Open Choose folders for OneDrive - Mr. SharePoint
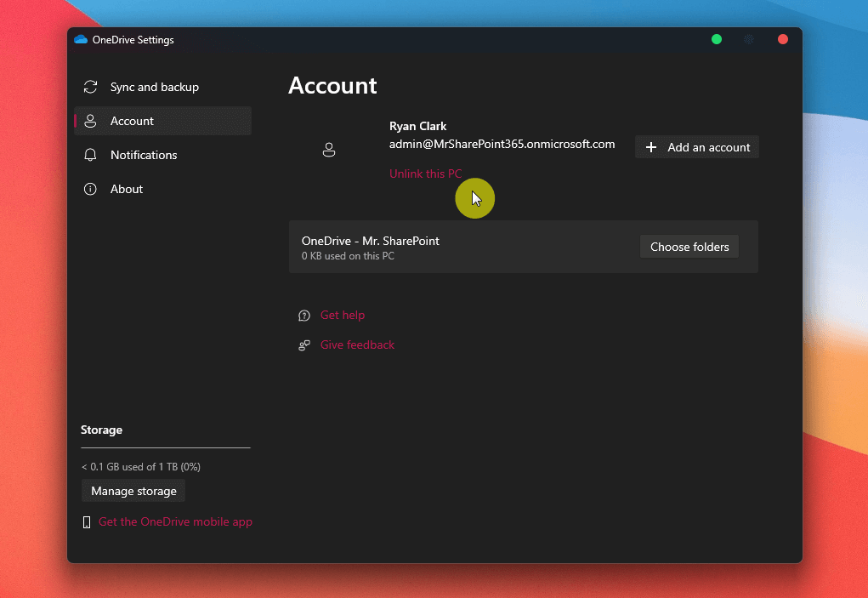Image resolution: width=868 pixels, height=598 pixels. click(689, 247)
